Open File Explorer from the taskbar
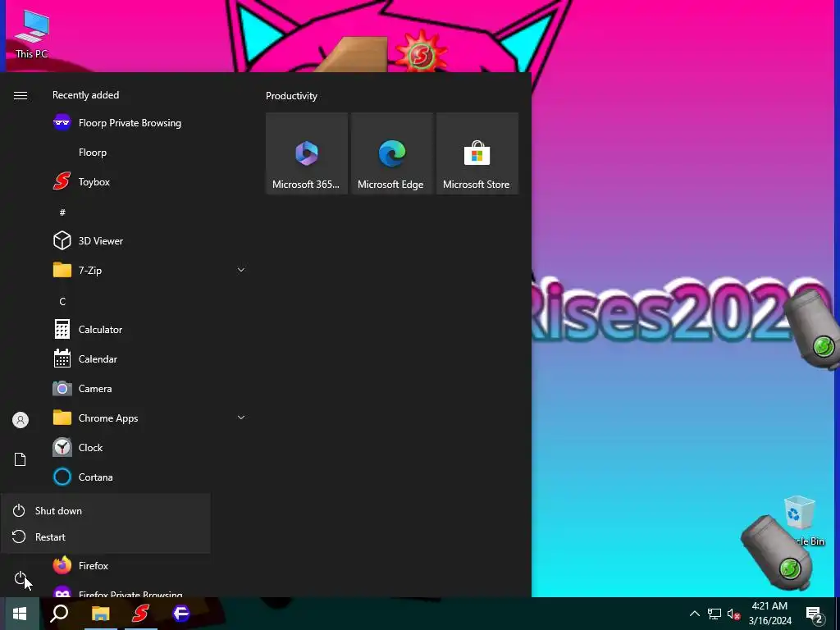The height and width of the screenshot is (630, 840). (100, 614)
